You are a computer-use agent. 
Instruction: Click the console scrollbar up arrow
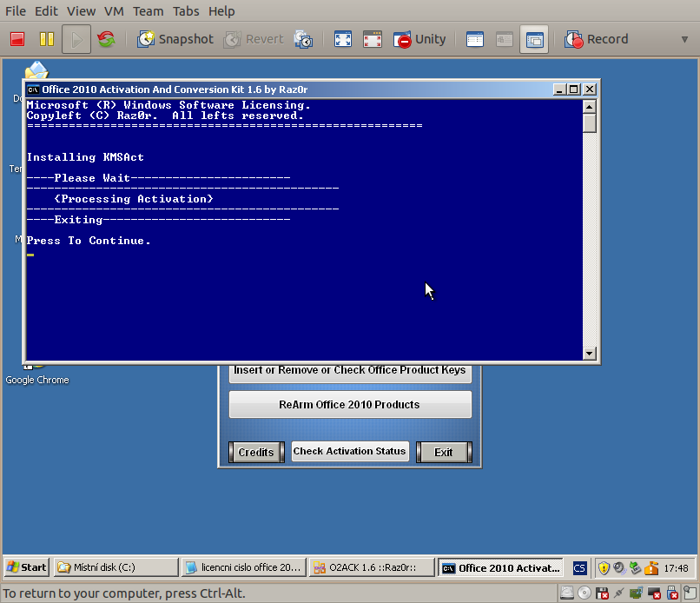(x=590, y=107)
